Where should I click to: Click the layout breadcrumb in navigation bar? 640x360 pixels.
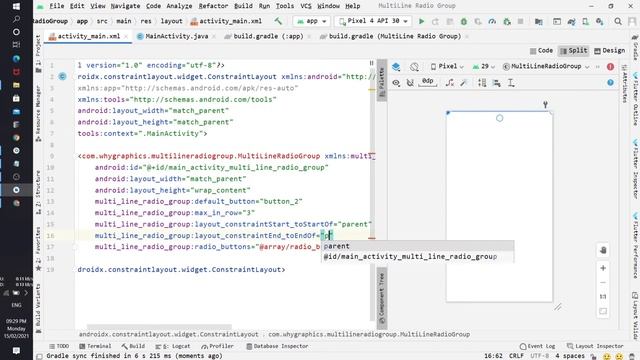[x=171, y=21]
